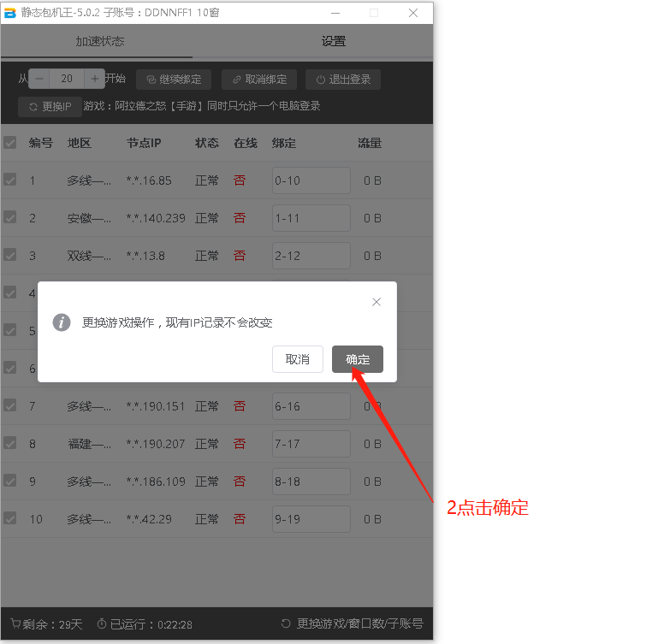This screenshot has width=658, height=644.
Task: Close the dialog with X icon
Action: tap(376, 302)
